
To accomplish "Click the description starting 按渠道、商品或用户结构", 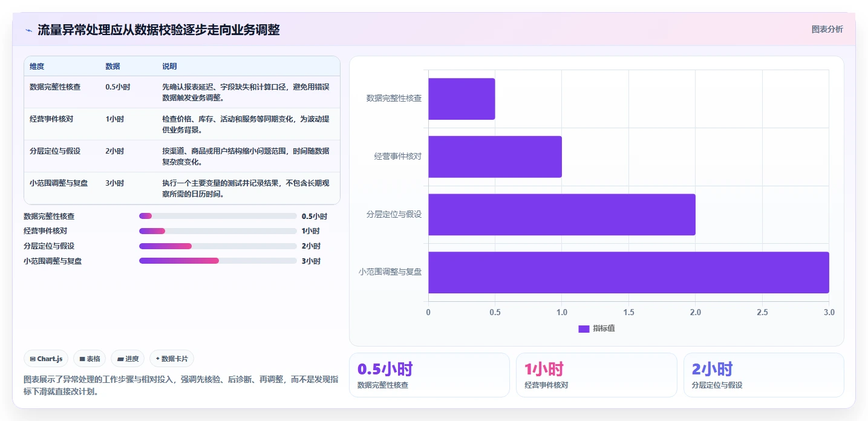I will point(246,157).
